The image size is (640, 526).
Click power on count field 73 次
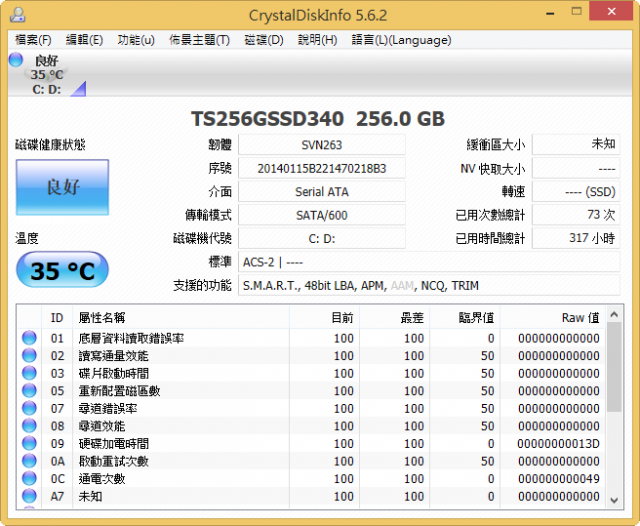point(576,215)
